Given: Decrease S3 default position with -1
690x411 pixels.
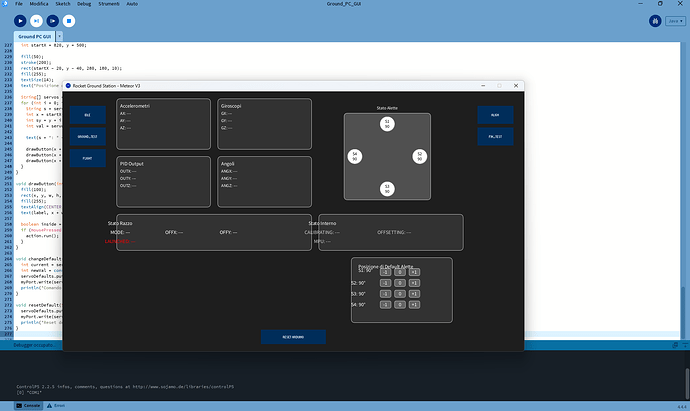Looking at the screenshot, I should (x=385, y=294).
